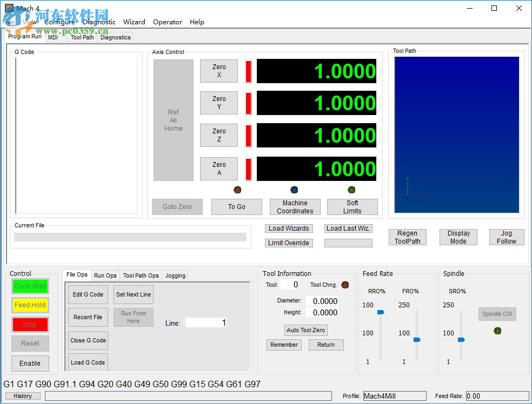The width and height of the screenshot is (532, 404).
Task: Click the red LED beside Zero X
Action: coord(248,71)
